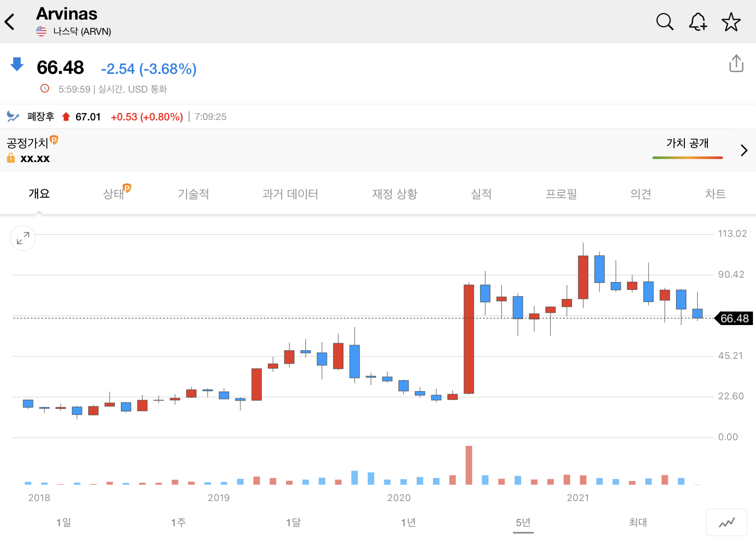
Task: Go to the 재정 상황 tab
Action: point(395,194)
